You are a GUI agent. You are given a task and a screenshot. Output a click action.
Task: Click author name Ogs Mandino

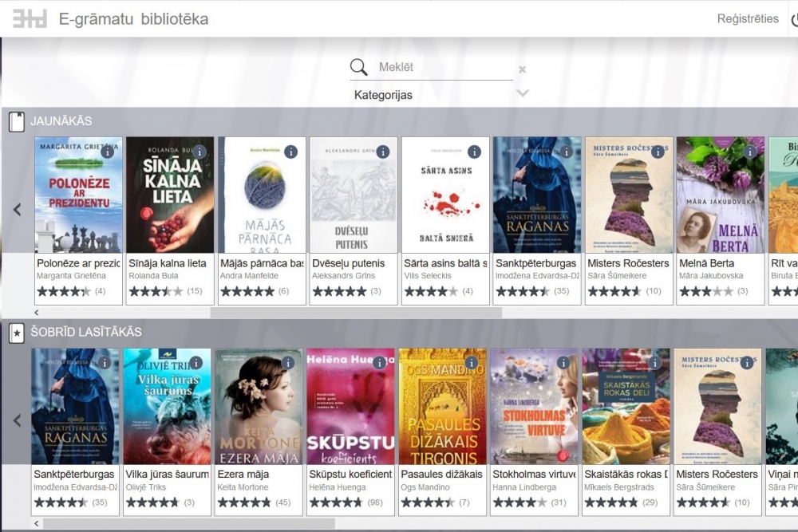425,487
